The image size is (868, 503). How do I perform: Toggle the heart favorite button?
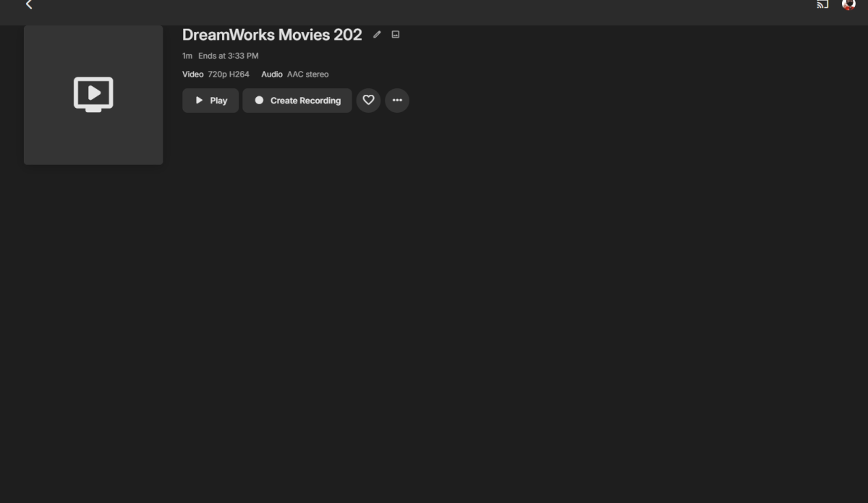368,101
